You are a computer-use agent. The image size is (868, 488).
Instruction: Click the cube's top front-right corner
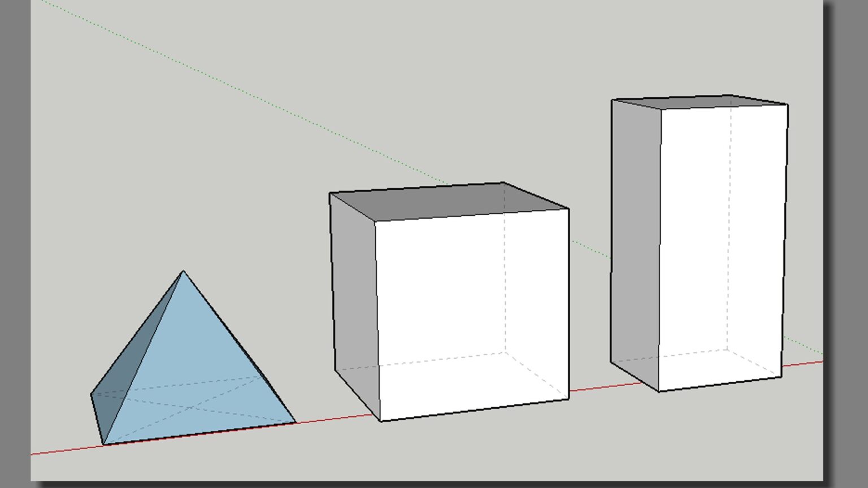pyautogui.click(x=568, y=209)
